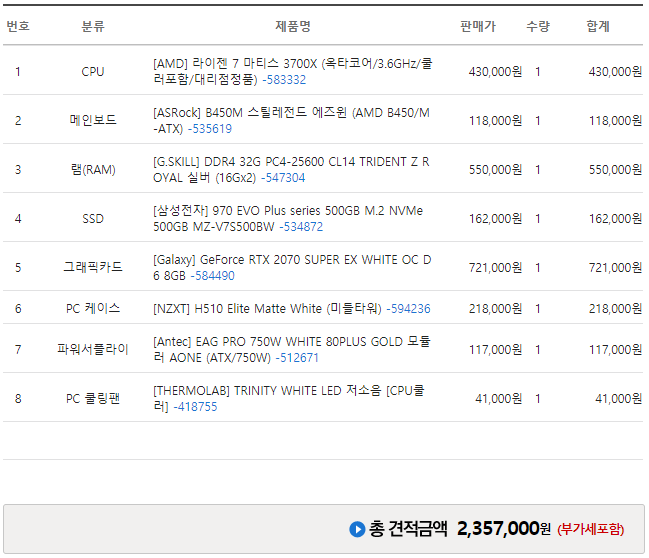Click the 117,000원 price in the 판매가 column

point(495,350)
